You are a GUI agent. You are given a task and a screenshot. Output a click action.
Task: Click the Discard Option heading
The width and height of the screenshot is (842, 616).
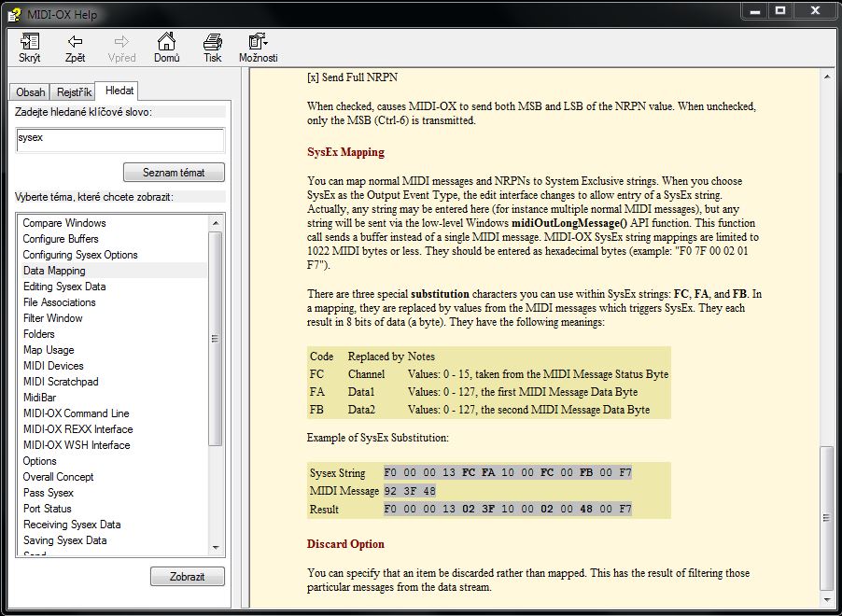[x=345, y=544]
